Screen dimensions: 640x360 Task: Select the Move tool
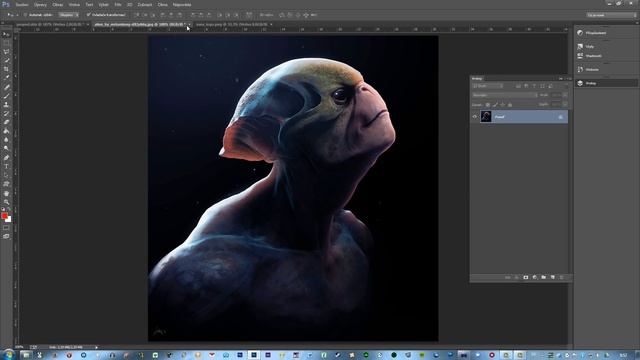pos(6,34)
